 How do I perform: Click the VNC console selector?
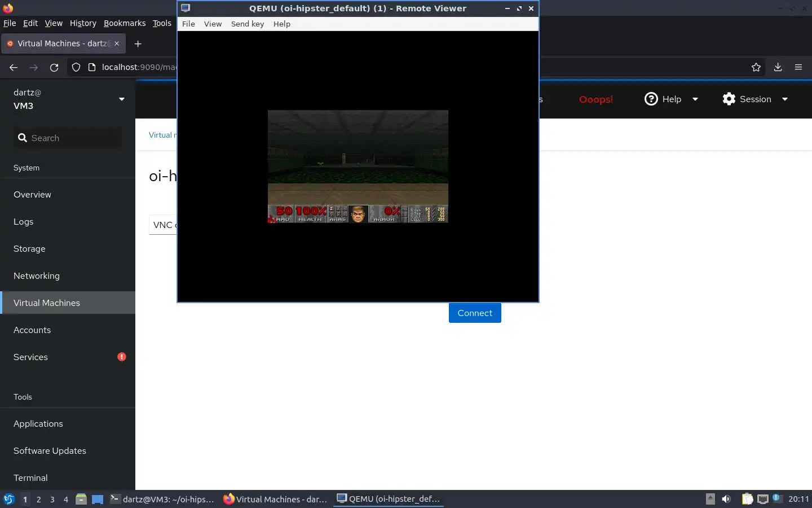(x=163, y=225)
